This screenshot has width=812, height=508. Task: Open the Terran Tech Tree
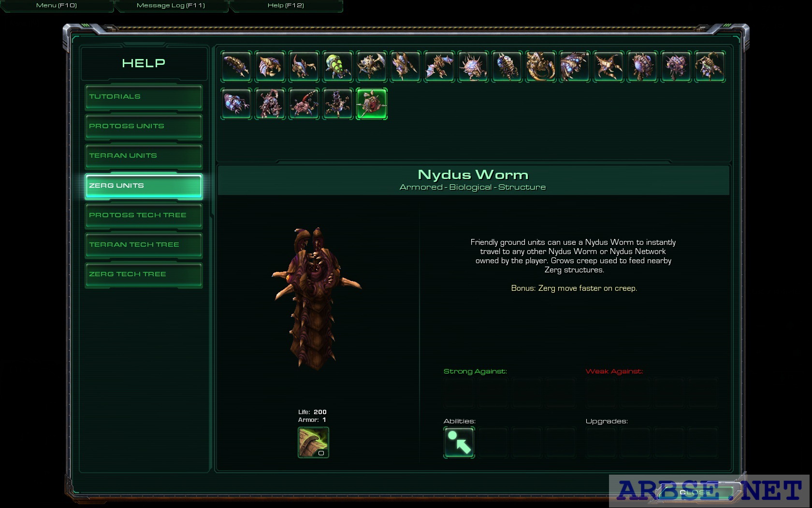(144, 245)
